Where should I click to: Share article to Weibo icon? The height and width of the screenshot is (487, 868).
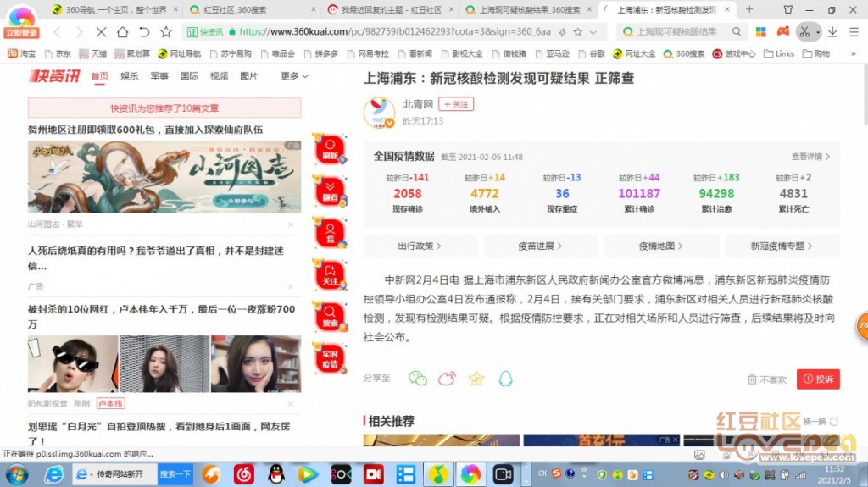tap(447, 379)
